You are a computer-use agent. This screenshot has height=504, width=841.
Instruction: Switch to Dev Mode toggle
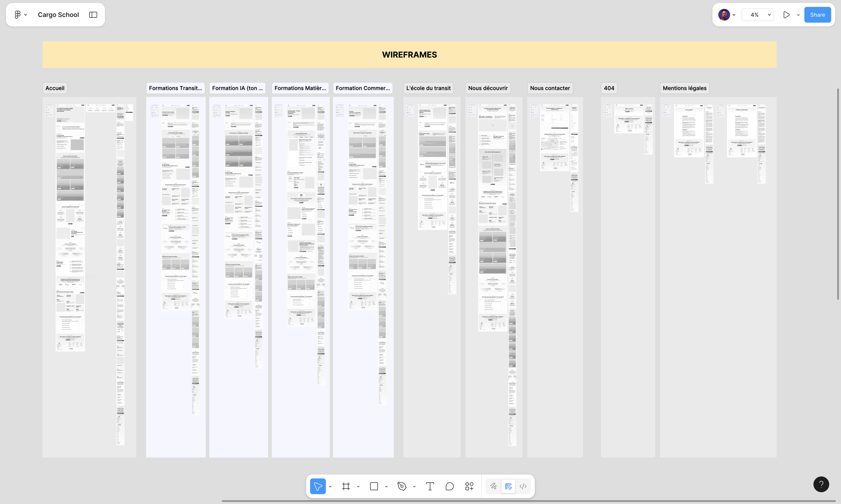click(x=523, y=486)
